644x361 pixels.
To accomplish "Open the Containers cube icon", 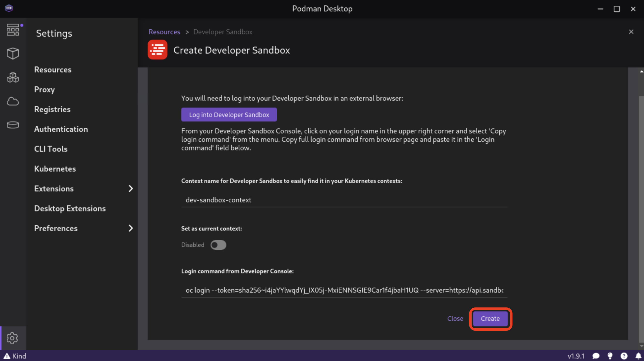I will [x=13, y=54].
